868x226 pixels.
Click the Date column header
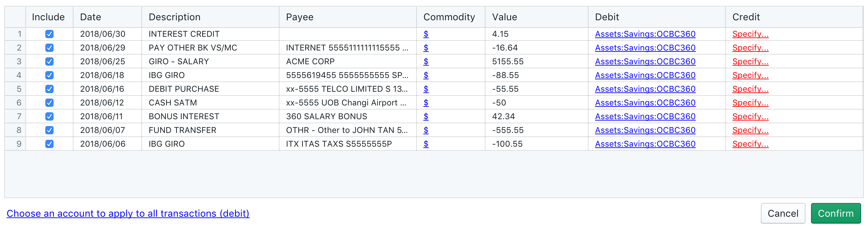click(91, 17)
